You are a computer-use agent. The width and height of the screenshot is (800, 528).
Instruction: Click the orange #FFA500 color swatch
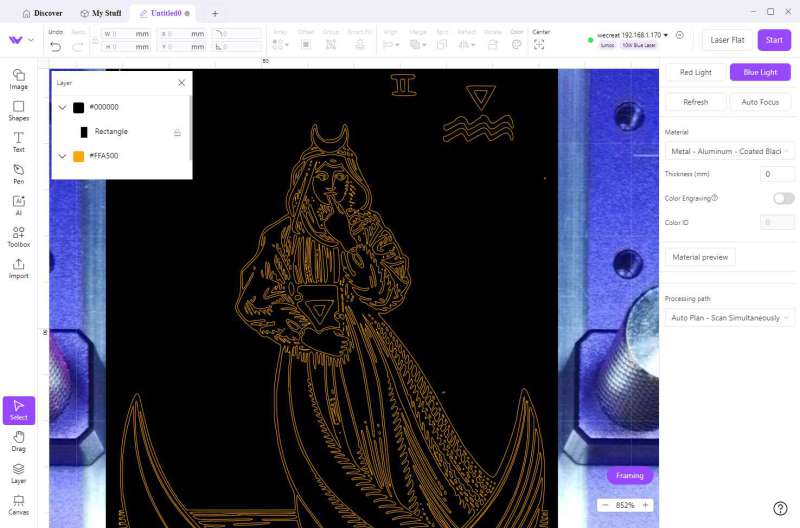click(x=79, y=156)
